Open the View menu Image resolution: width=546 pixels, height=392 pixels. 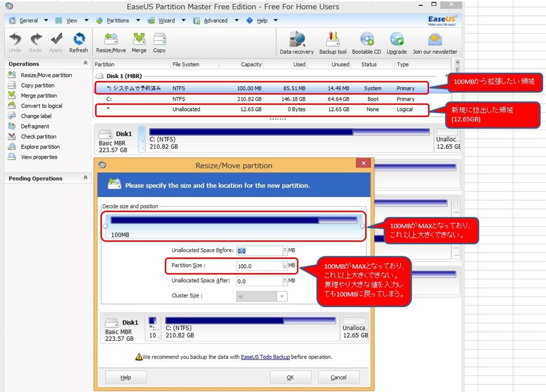point(72,21)
